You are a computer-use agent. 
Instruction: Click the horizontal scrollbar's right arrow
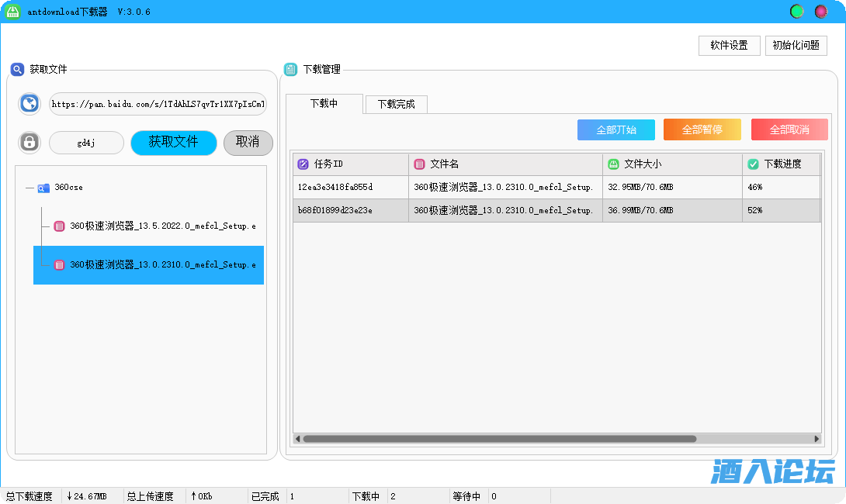tap(816, 439)
